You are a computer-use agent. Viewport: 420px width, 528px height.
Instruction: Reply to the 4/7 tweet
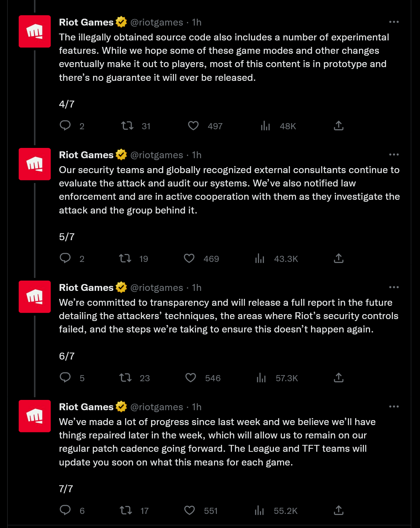(65, 125)
